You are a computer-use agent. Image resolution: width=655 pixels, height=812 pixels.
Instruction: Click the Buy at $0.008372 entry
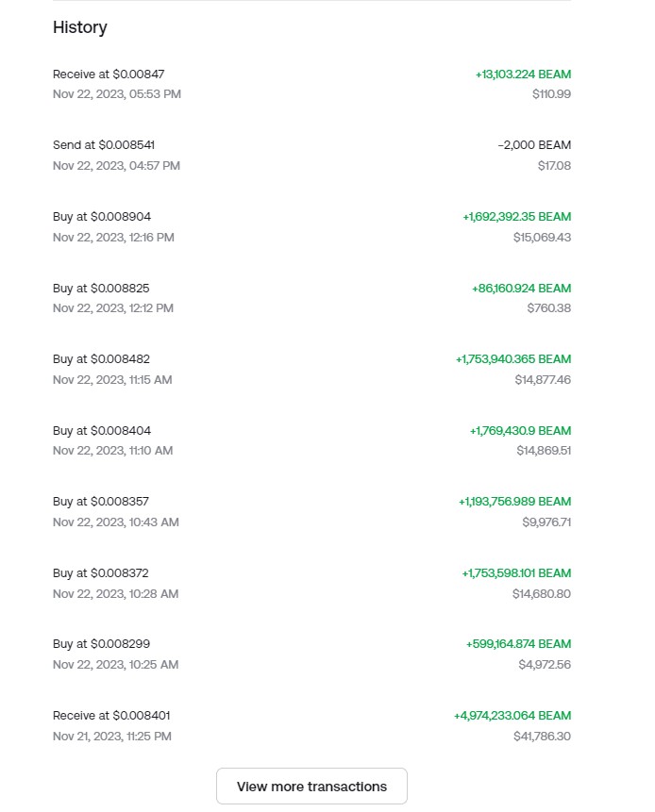tap(101, 573)
